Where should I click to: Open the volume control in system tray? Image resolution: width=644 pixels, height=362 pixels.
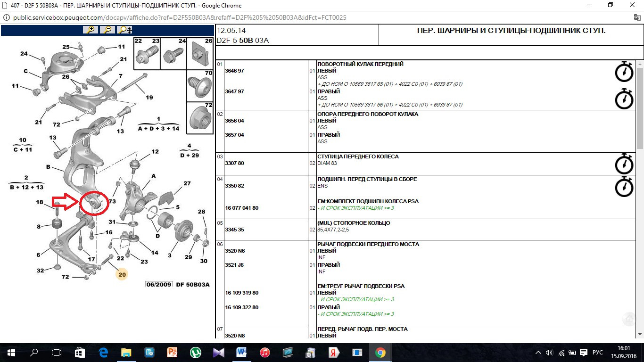pos(549,353)
